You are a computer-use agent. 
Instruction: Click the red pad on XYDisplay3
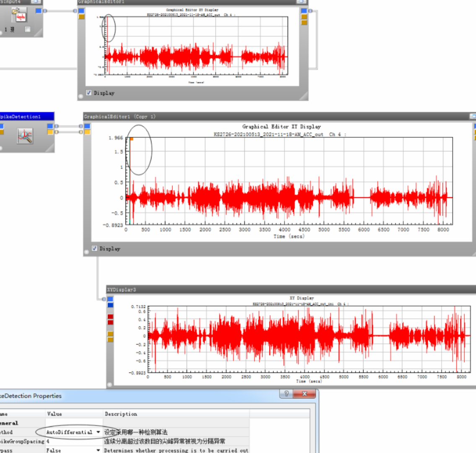pyautogui.click(x=110, y=317)
